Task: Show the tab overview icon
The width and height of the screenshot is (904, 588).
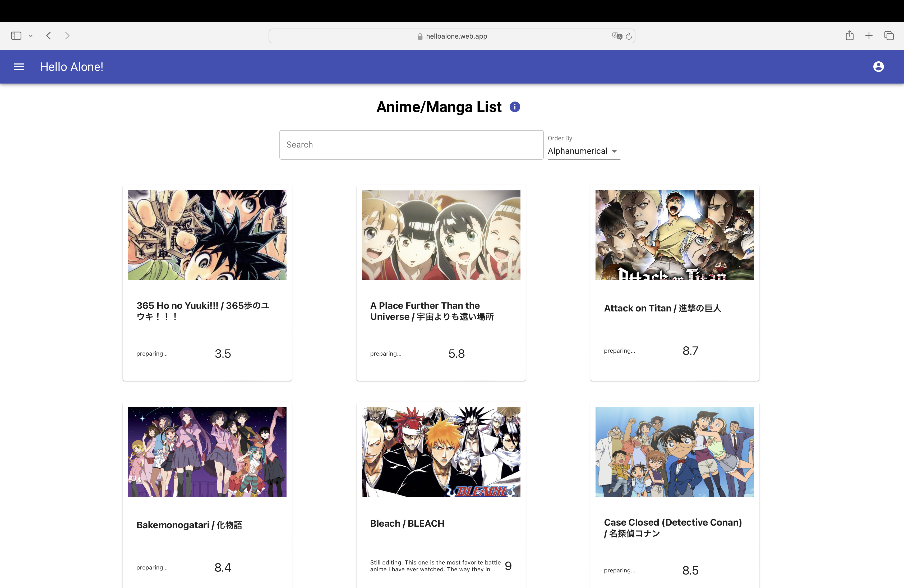Action: (x=889, y=36)
